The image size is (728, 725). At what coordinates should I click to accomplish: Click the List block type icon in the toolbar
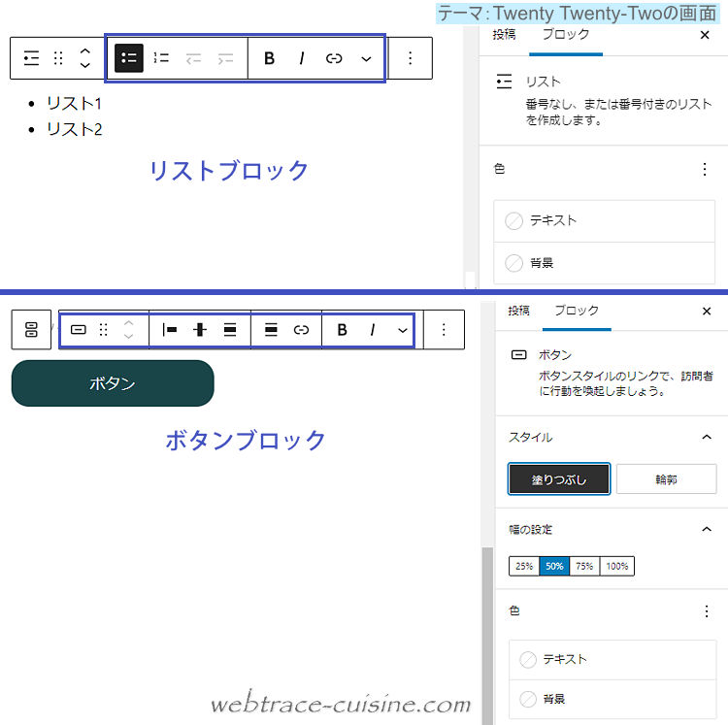(31, 58)
